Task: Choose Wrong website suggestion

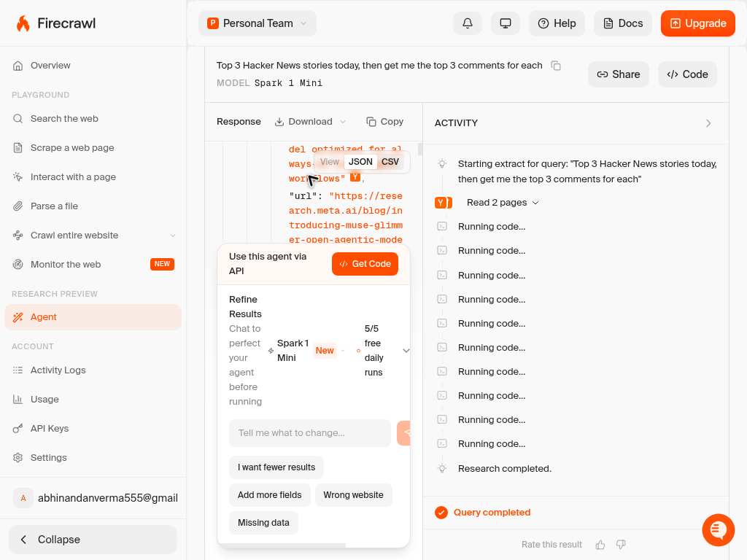Action: click(x=354, y=495)
